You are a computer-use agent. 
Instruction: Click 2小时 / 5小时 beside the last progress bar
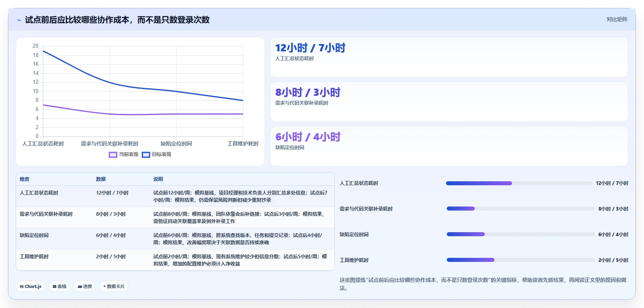(x=614, y=260)
